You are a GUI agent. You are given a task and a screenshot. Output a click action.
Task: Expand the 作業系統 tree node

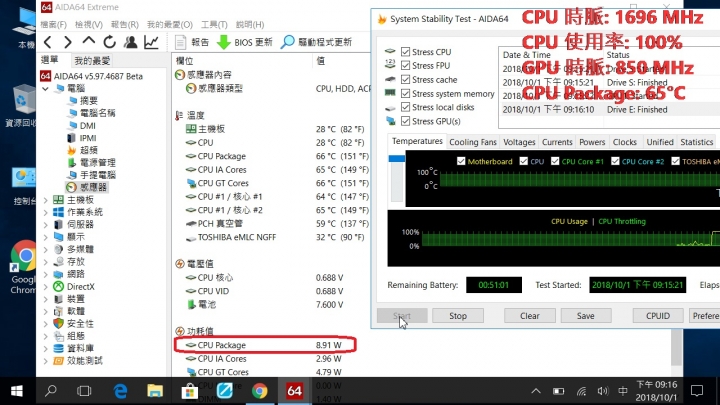coord(45,212)
